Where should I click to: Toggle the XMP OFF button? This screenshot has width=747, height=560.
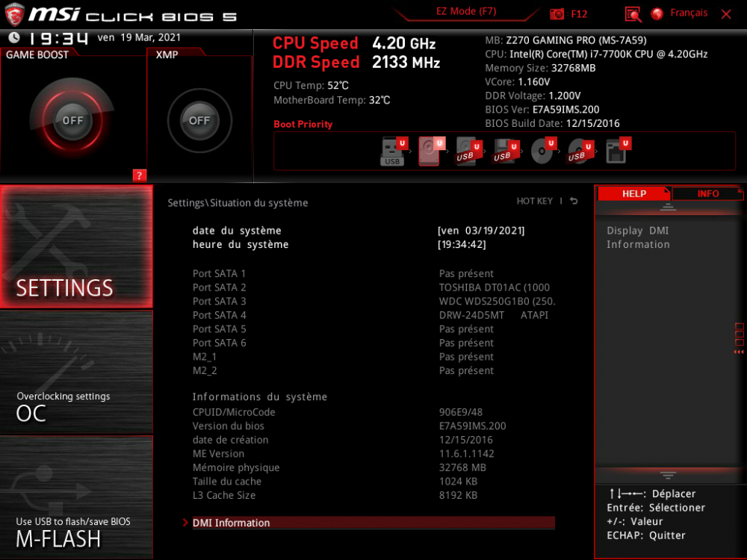click(199, 120)
